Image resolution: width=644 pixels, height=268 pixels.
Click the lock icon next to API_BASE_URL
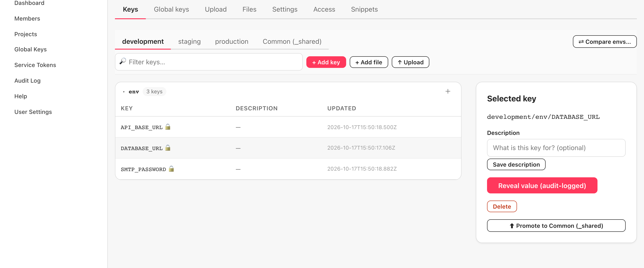point(168,127)
